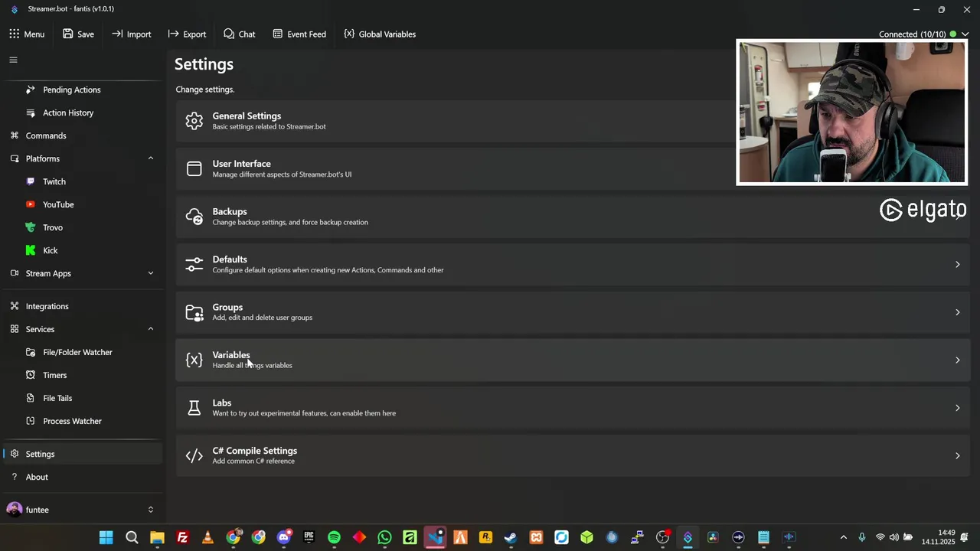Click the Variables braces icon
The width and height of the screenshot is (980, 551).
coord(194,360)
